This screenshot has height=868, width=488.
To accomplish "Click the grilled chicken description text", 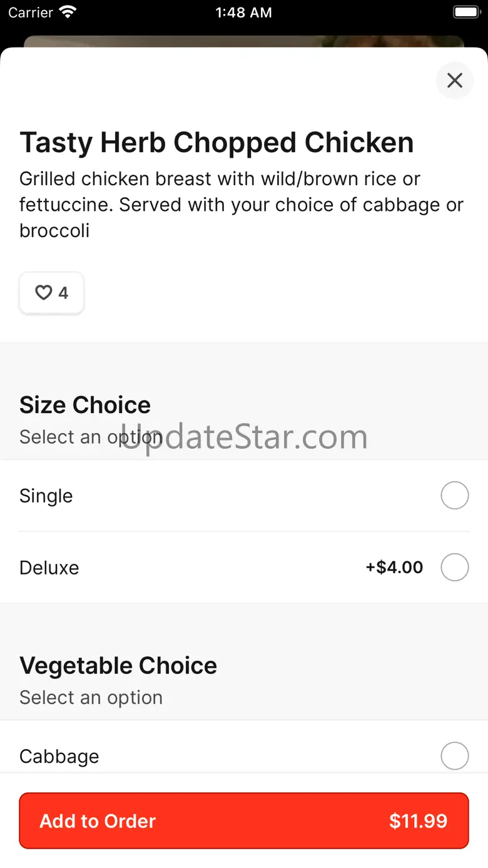I will pyautogui.click(x=241, y=205).
